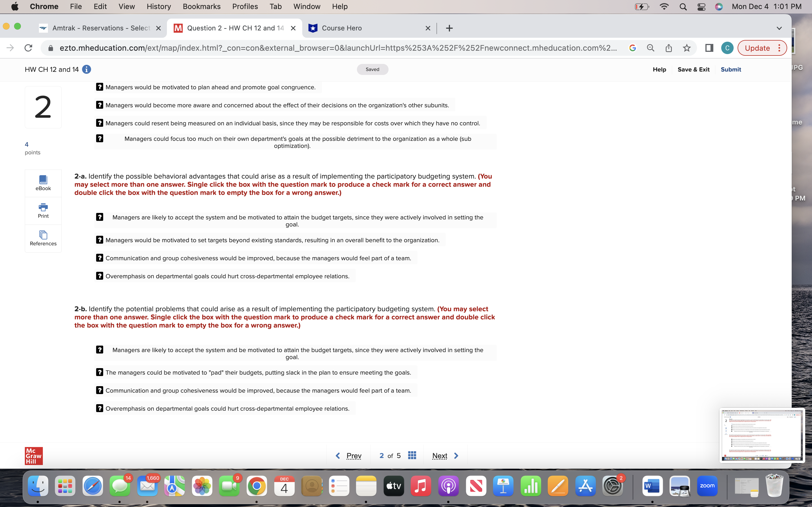The width and height of the screenshot is (812, 507).
Task: Bookmark this page with star icon
Action: pyautogui.click(x=687, y=48)
